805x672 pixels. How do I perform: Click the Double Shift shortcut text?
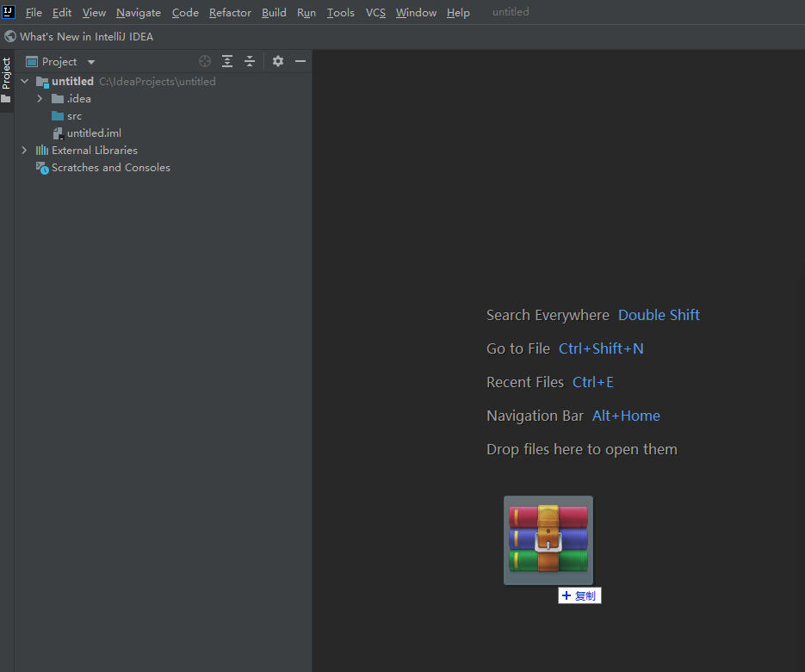click(659, 315)
